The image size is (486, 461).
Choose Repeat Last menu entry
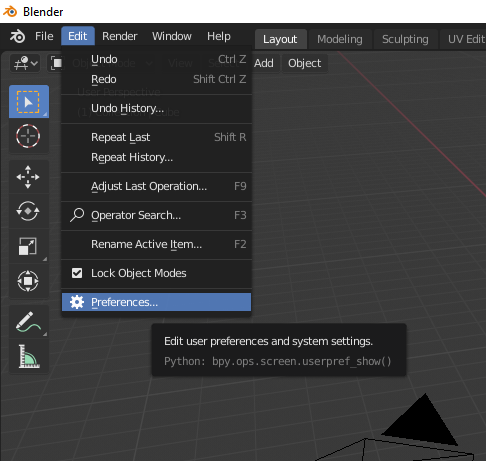[156, 137]
